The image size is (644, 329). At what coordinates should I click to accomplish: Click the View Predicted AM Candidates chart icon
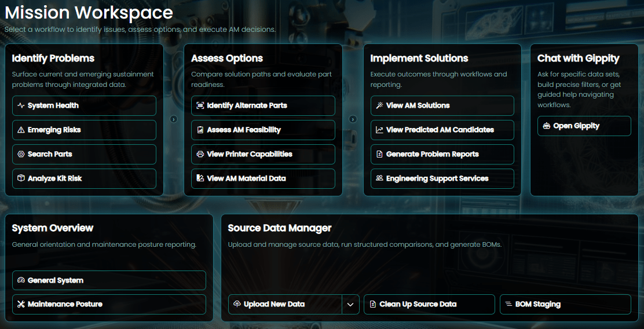point(379,130)
